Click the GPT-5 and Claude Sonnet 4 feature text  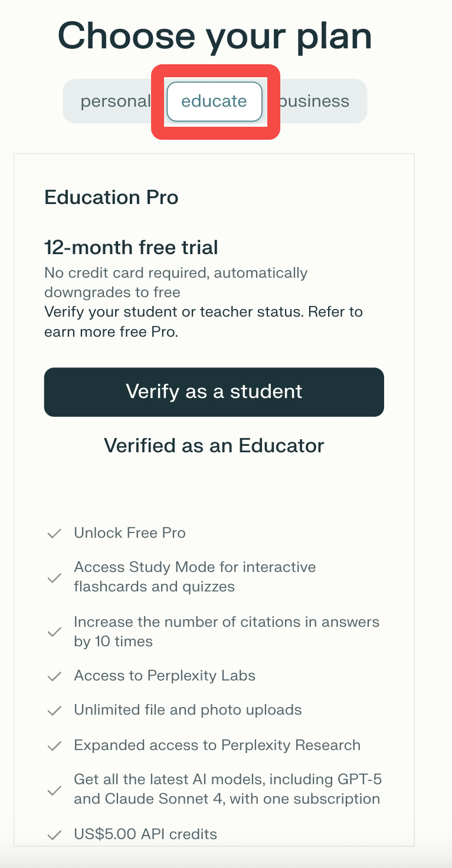point(227,789)
